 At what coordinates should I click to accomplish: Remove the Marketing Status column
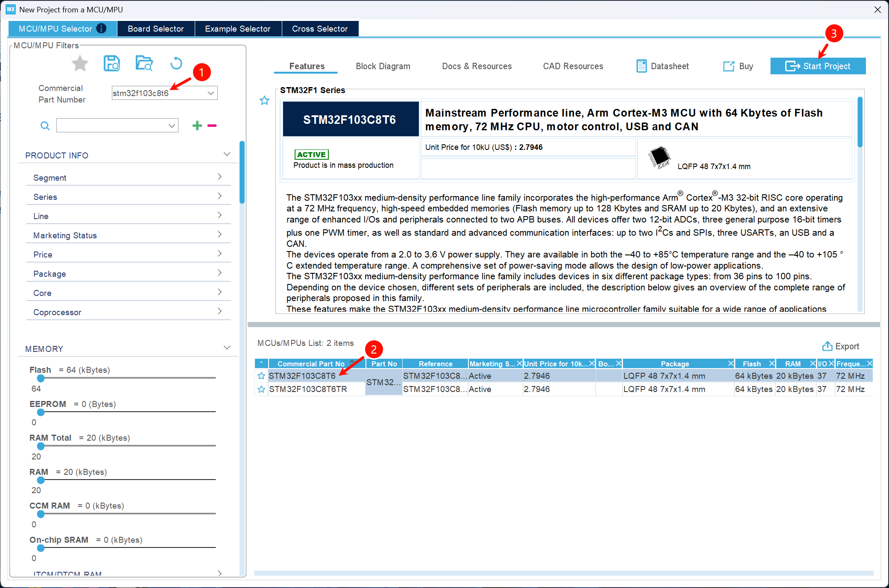coord(519,363)
